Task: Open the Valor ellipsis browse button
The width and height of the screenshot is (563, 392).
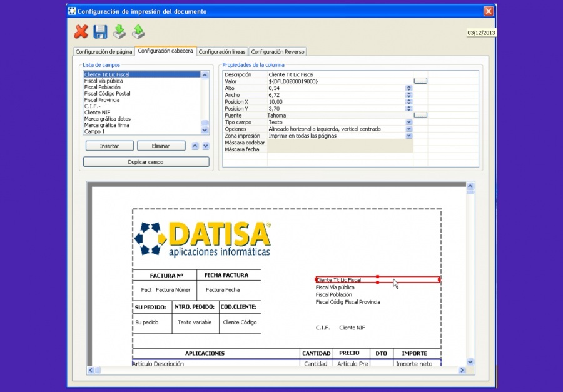Action: (420, 81)
